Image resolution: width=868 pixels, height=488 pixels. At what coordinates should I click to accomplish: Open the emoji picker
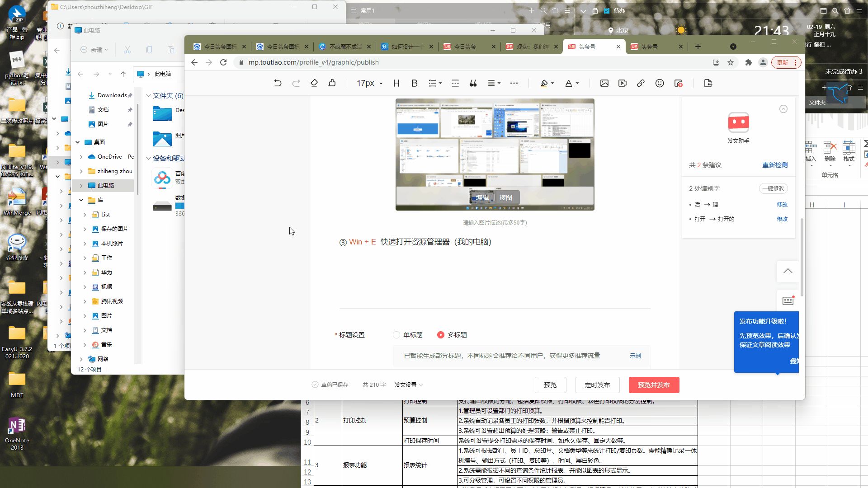660,83
